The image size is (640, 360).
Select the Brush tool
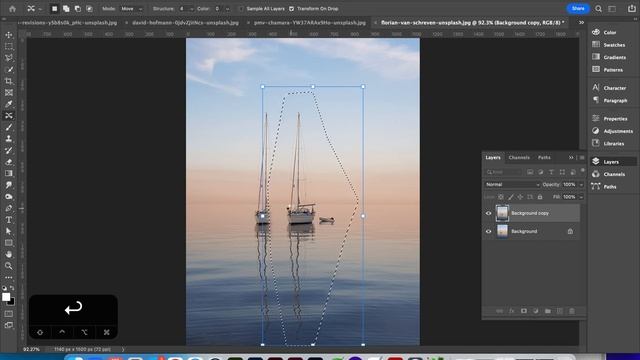tap(9, 127)
